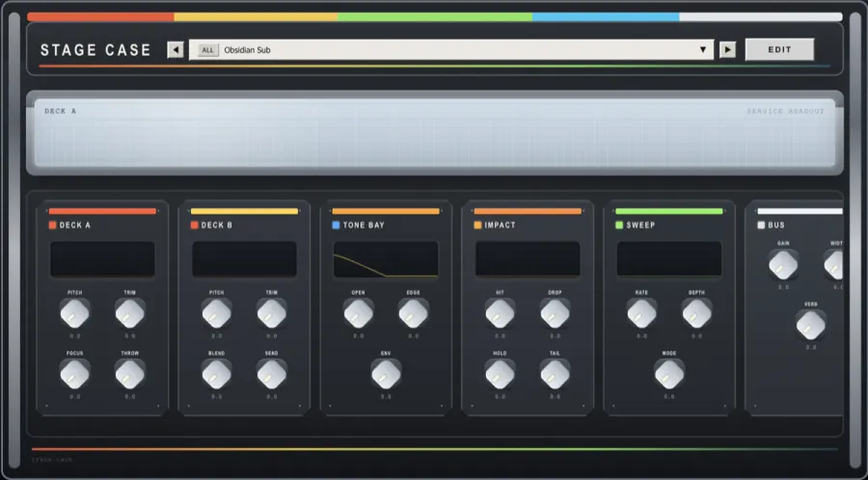Click the Bus Gain knob
This screenshot has width=868, height=480.
click(x=783, y=264)
